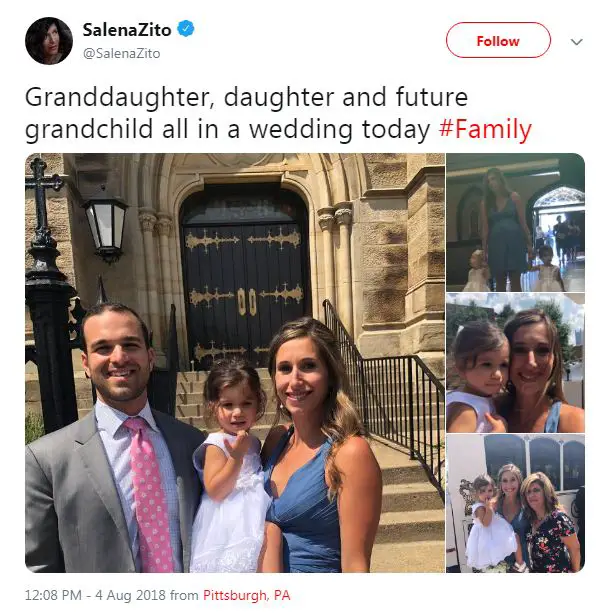Click the blue verified badge icon

[186, 29]
